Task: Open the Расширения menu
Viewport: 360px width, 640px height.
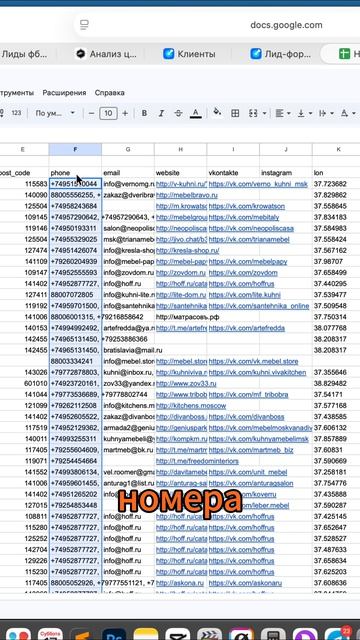Action: [64, 93]
